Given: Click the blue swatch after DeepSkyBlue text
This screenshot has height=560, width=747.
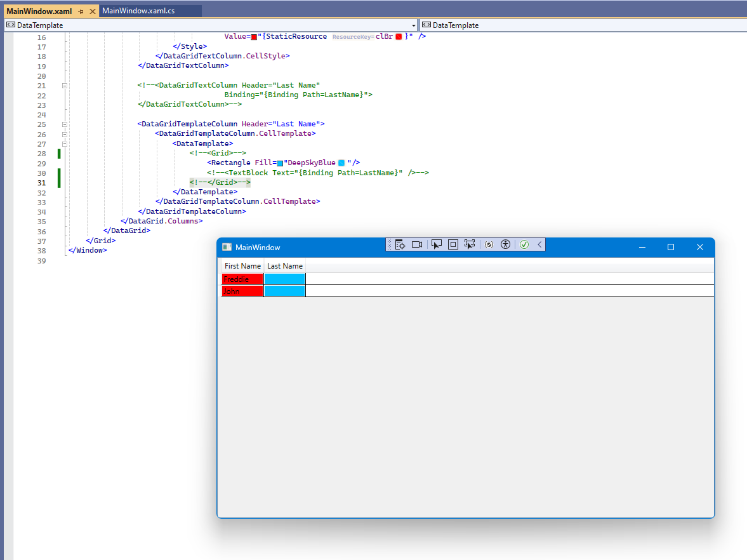Looking at the screenshot, I should pyautogui.click(x=341, y=163).
